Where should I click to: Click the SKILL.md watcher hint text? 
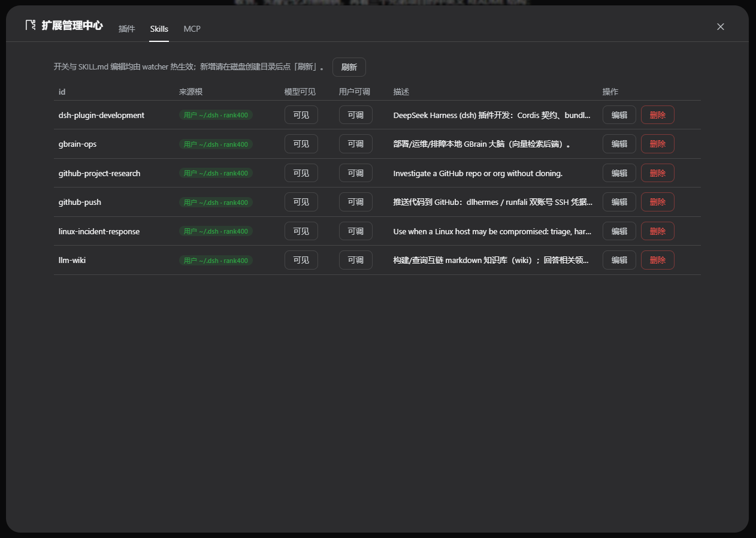(x=189, y=67)
